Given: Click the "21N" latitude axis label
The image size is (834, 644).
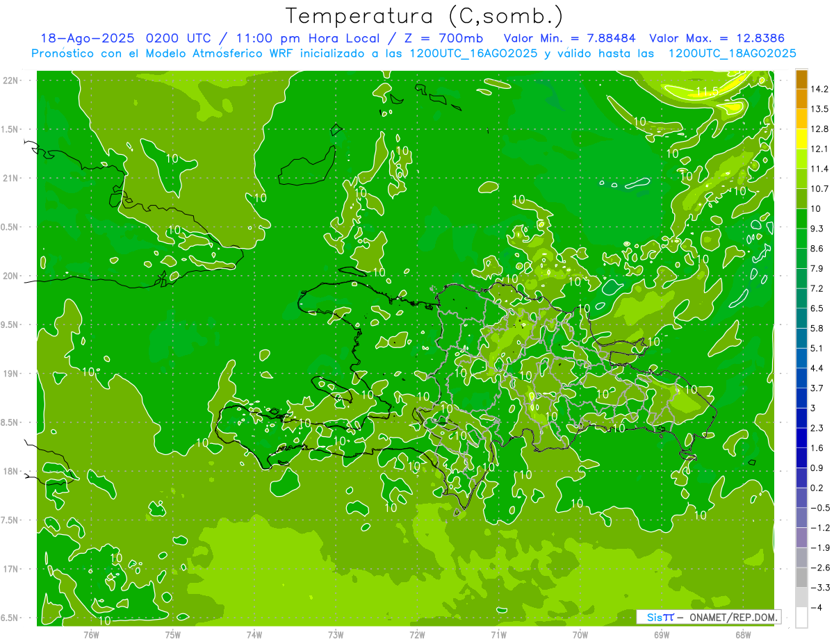Looking at the screenshot, I should coord(11,178).
